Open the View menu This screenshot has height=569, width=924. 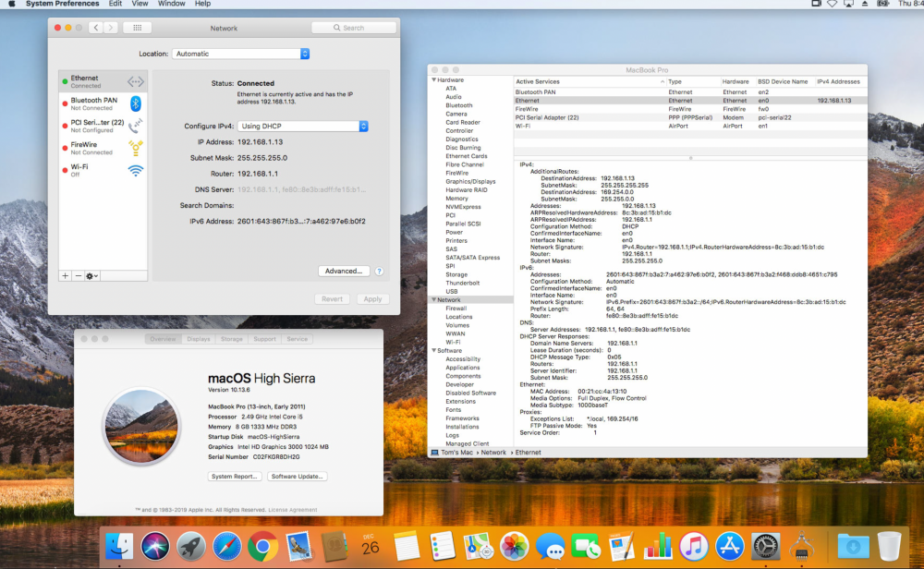[140, 4]
